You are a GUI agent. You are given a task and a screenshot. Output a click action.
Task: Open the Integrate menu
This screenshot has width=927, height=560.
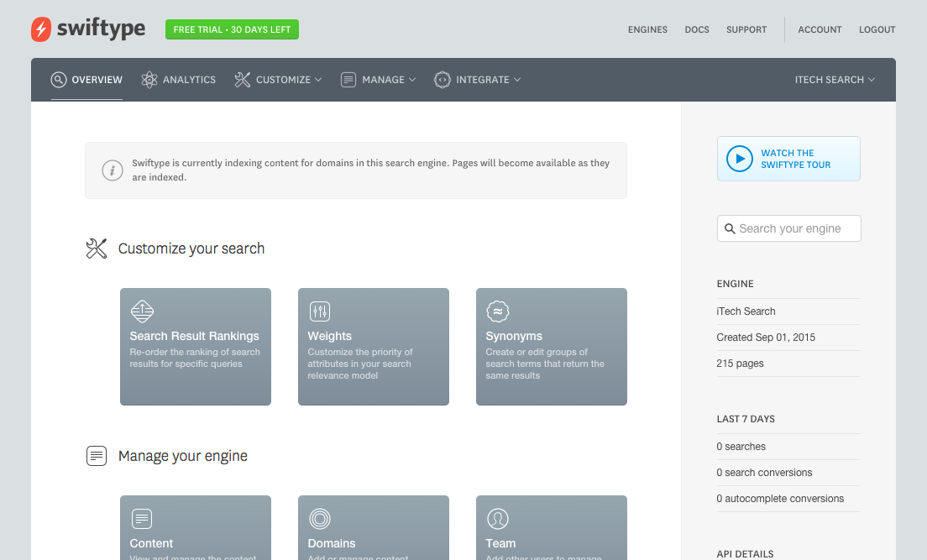pyautogui.click(x=478, y=80)
